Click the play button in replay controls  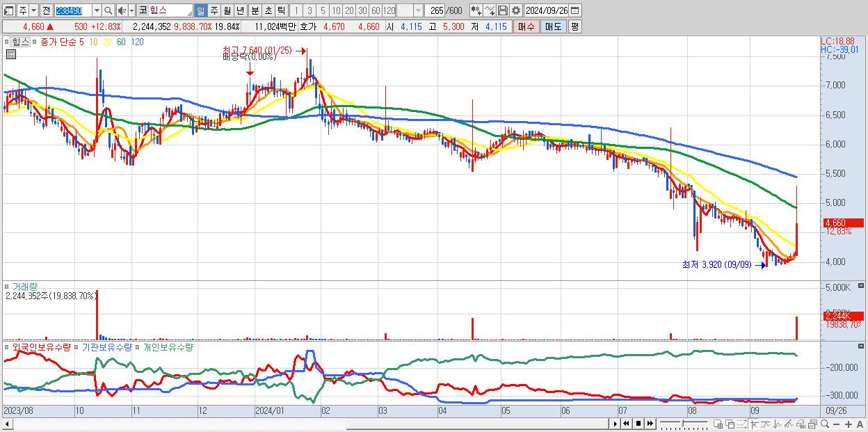coord(616,424)
